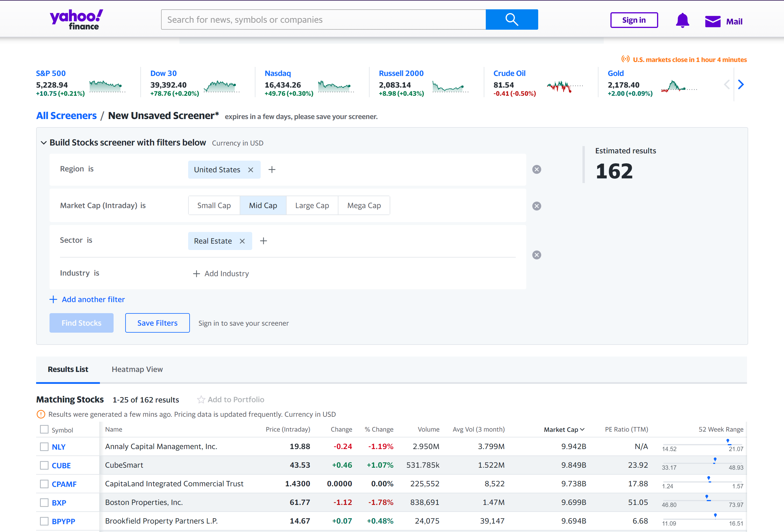Collapse the Build Stocks screener section
Viewport: 784px width, 532px height.
pos(43,143)
